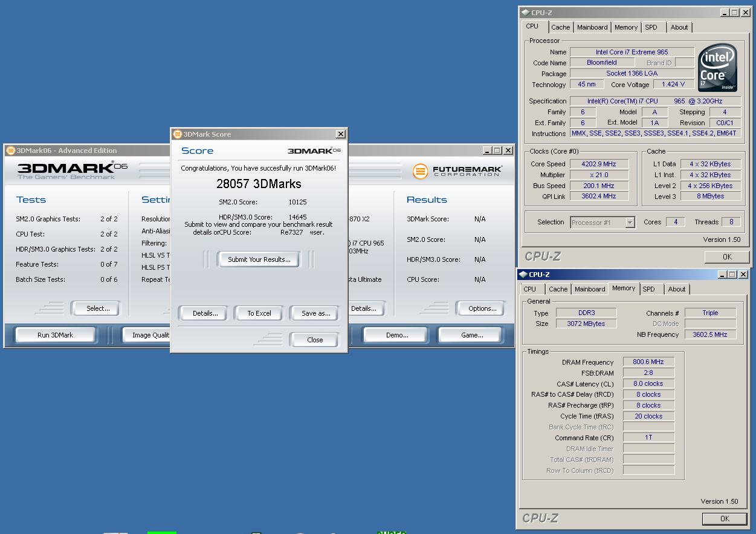756x534 pixels.
Task: Click Save as button in score dialog
Action: (315, 313)
